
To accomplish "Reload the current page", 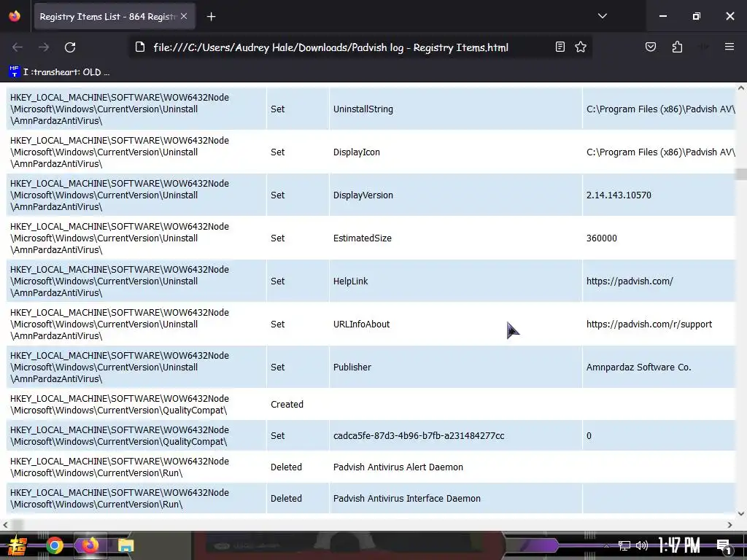I will coord(70,47).
